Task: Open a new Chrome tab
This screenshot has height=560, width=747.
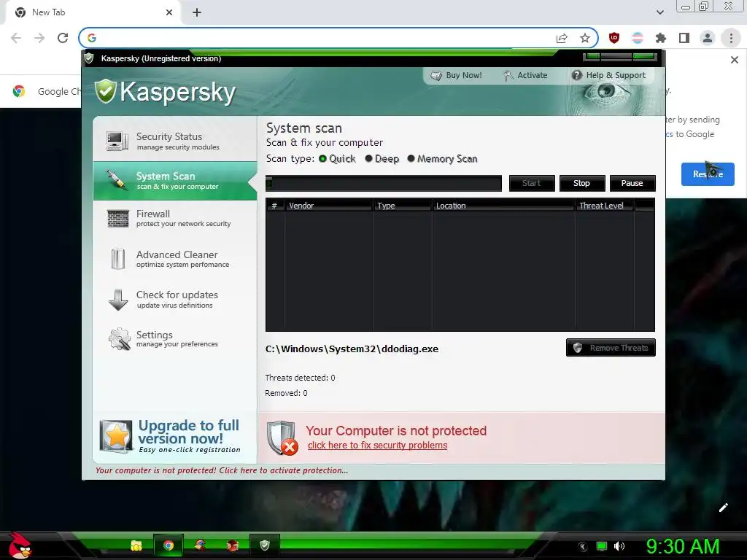Action: tap(197, 12)
